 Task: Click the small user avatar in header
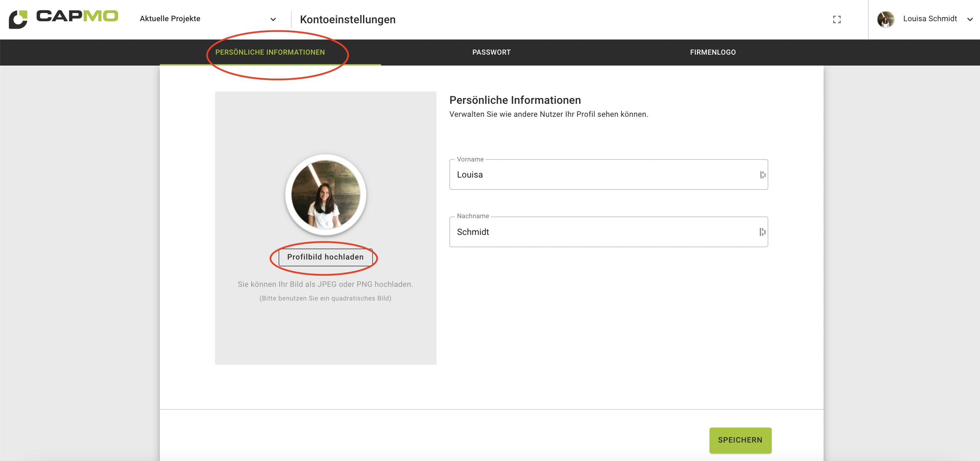point(885,19)
